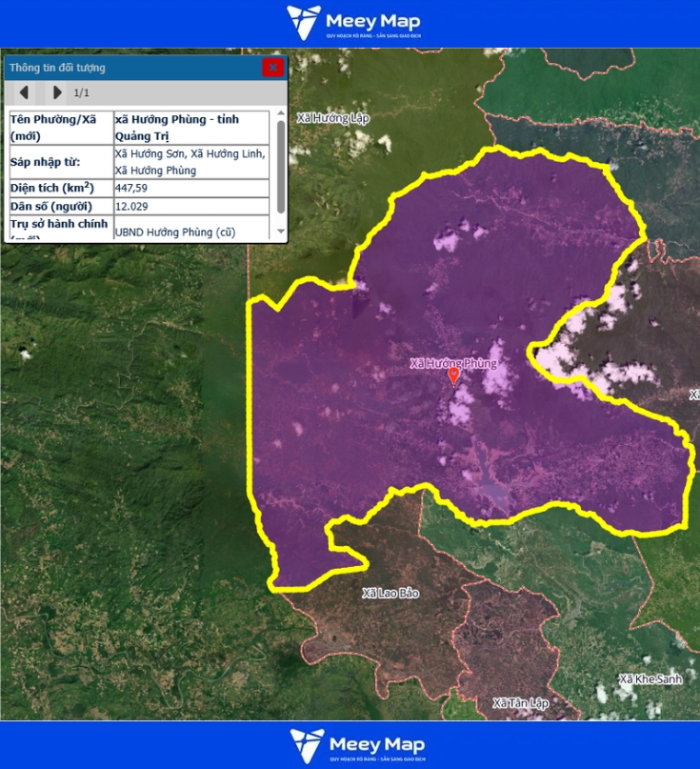Go to previous object with left arrow

24,92
